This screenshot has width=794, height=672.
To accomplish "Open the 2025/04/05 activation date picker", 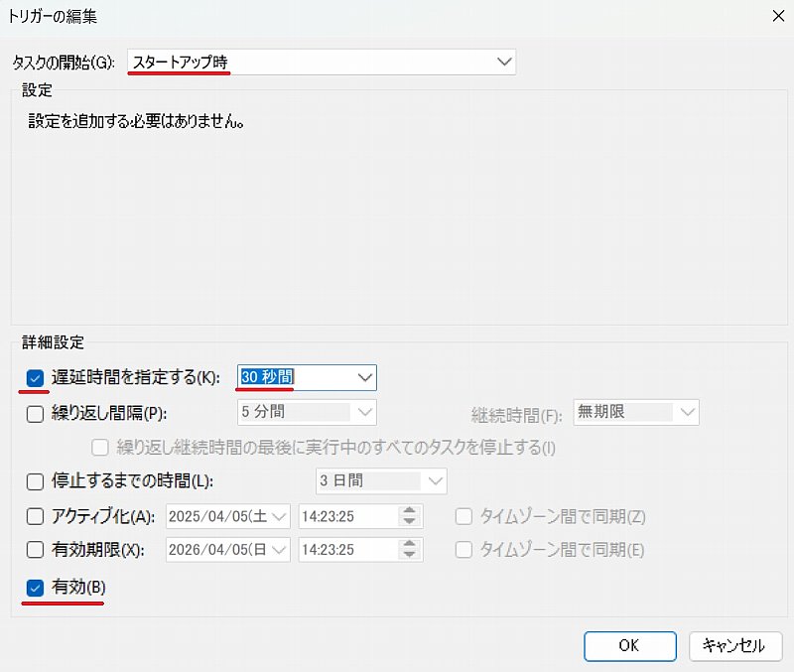I will coord(228,516).
